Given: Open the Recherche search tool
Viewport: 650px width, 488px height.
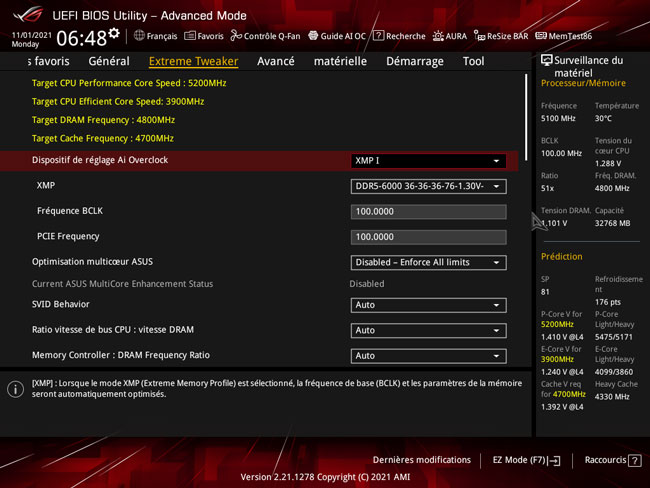Looking at the screenshot, I should point(399,36).
